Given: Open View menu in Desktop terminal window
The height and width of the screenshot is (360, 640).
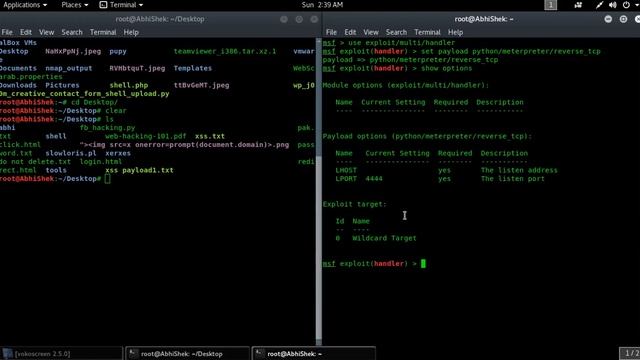Looking at the screenshot, I should pyautogui.click(x=46, y=32).
